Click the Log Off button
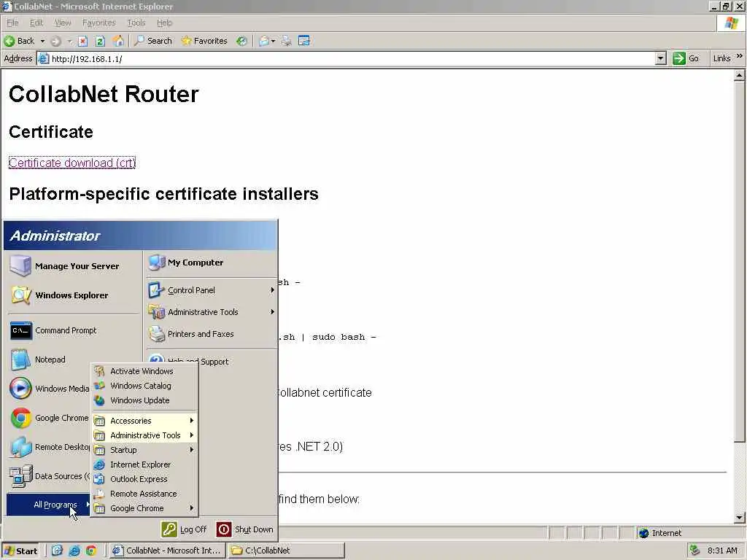This screenshot has width=747, height=560. point(184,529)
